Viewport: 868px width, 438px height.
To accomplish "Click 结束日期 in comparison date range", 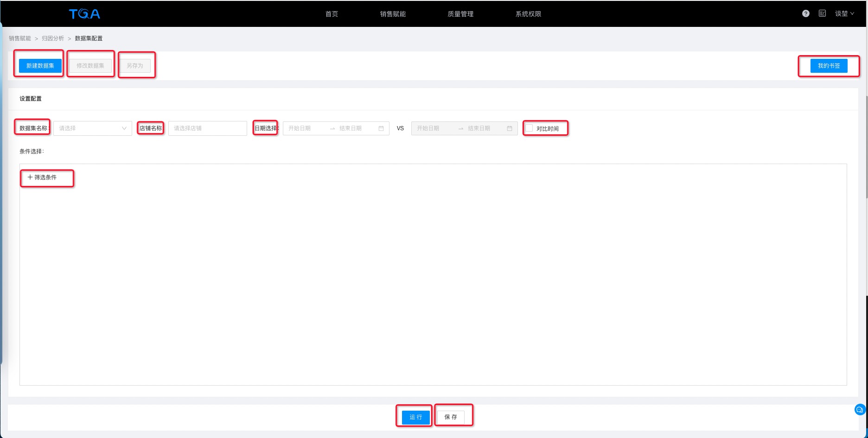I will [479, 128].
